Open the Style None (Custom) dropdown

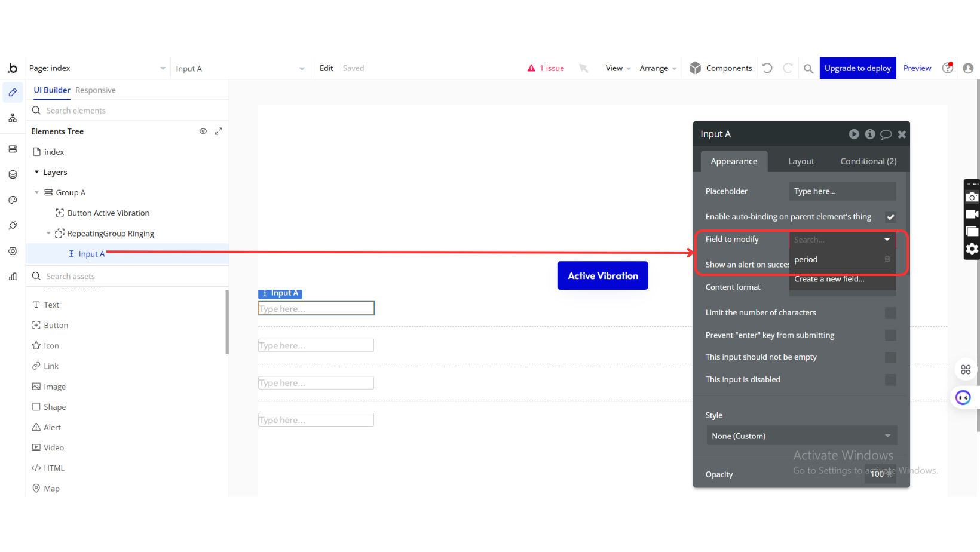801,436
